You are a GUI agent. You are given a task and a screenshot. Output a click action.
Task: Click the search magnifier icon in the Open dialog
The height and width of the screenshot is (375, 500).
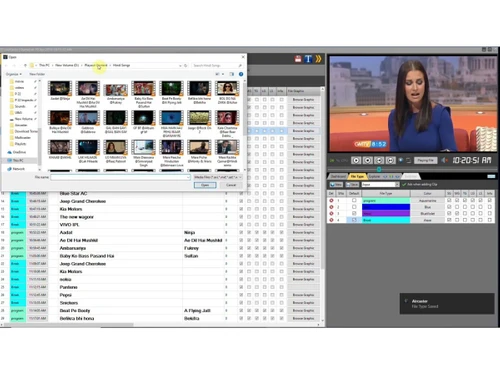point(240,65)
